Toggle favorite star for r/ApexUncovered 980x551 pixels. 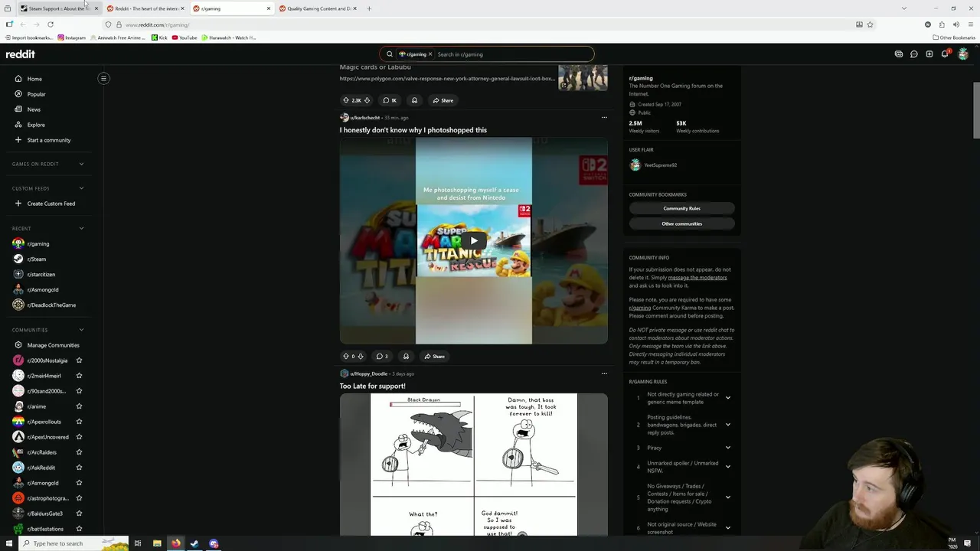coord(79,437)
